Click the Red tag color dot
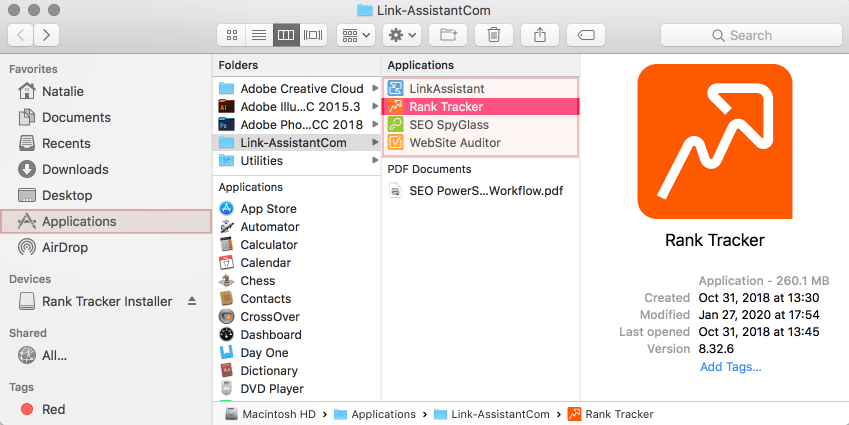 [27, 409]
